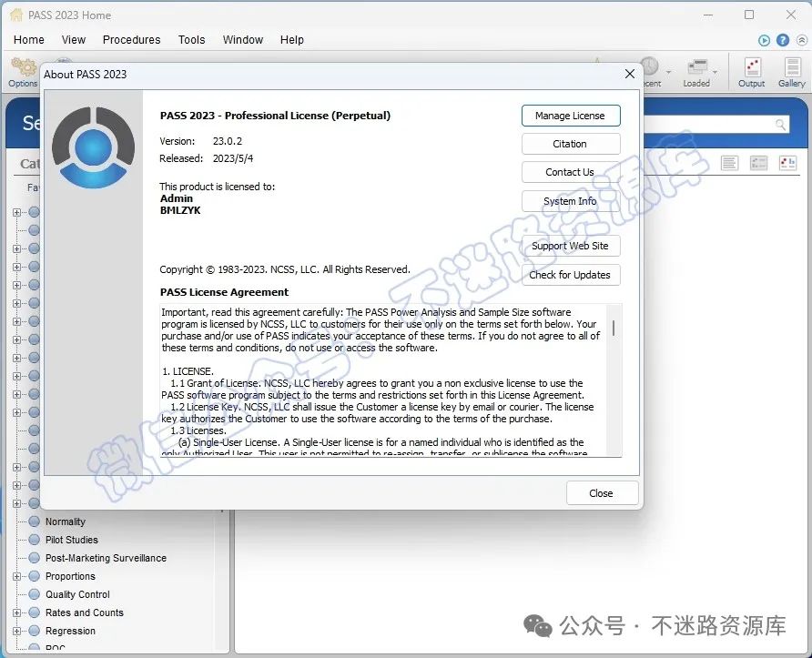Click Check for Updates

click(x=571, y=275)
